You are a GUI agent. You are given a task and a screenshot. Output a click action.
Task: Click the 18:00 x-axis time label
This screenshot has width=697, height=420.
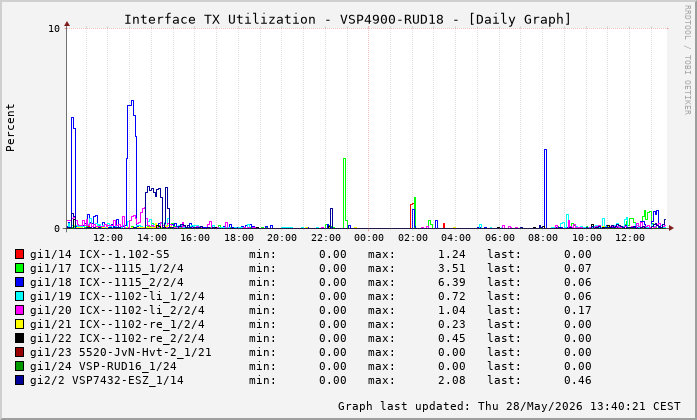(x=239, y=238)
